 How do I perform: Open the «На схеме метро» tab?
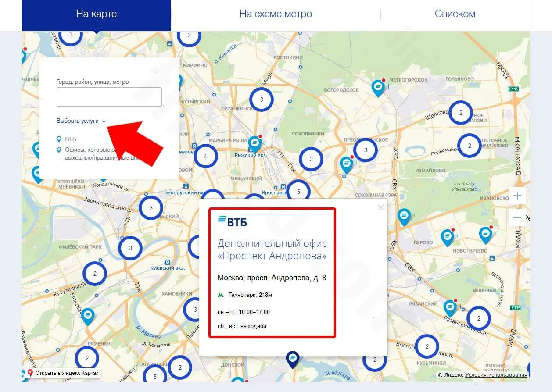click(276, 14)
